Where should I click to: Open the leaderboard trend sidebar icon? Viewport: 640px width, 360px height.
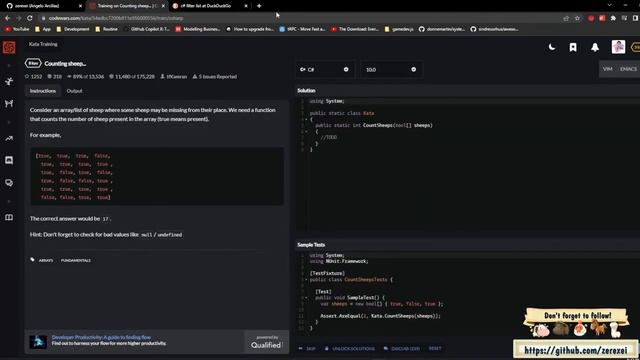[x=9, y=139]
